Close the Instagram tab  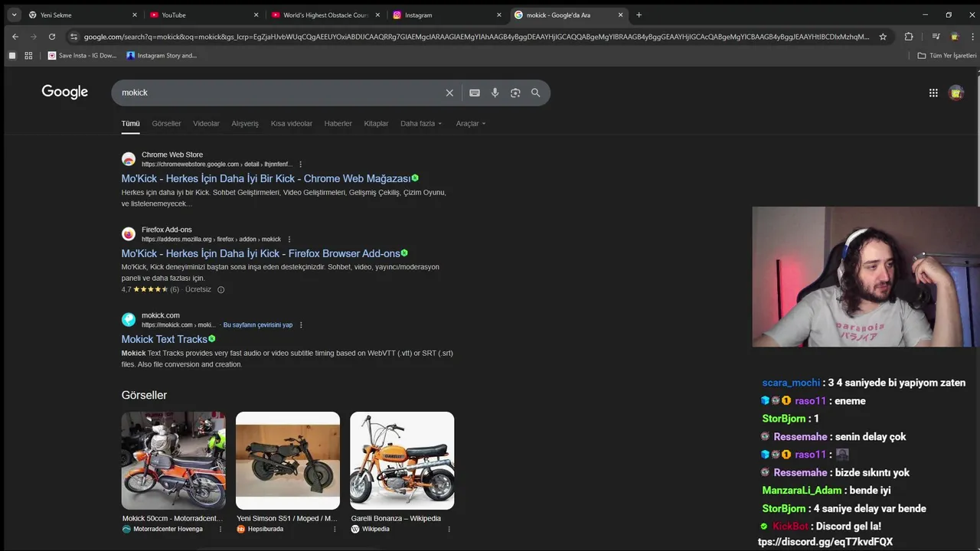pos(499,15)
